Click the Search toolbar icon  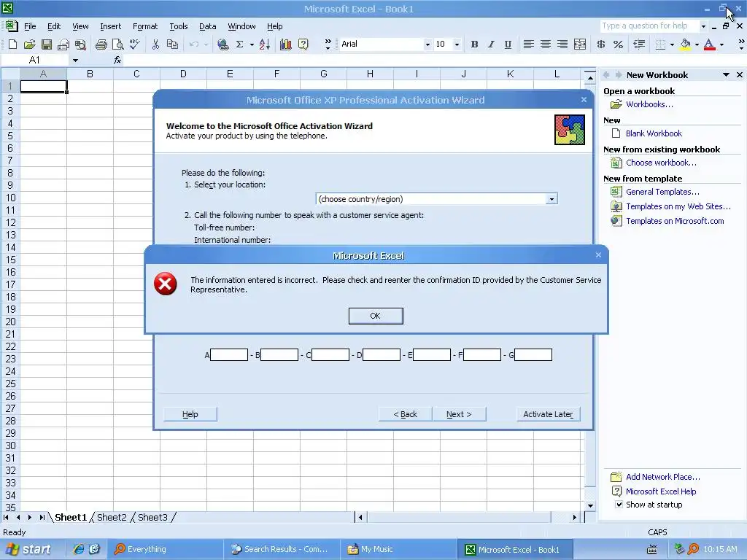pyautogui.click(x=80, y=44)
